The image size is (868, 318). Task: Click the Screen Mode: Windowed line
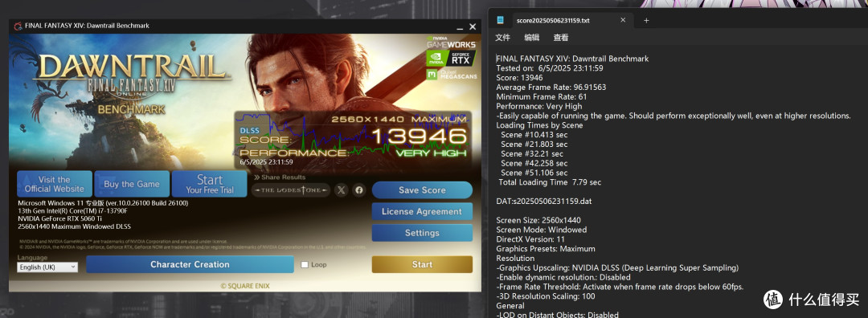point(542,230)
